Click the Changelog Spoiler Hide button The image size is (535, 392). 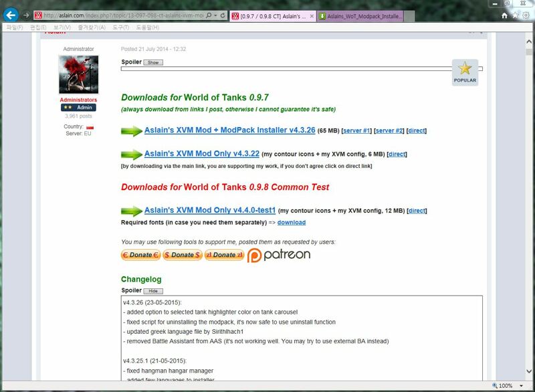click(x=153, y=291)
